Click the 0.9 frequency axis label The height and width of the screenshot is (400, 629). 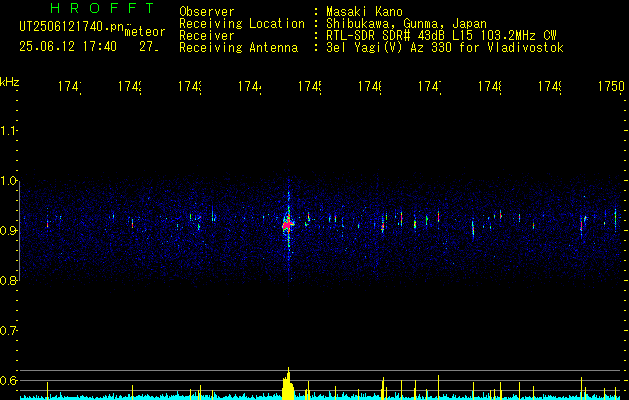(8, 231)
